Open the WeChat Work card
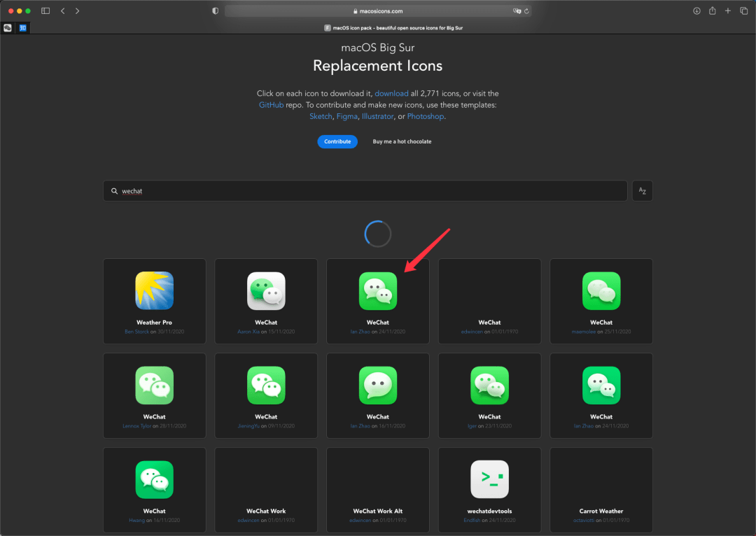756x536 pixels. coord(266,490)
